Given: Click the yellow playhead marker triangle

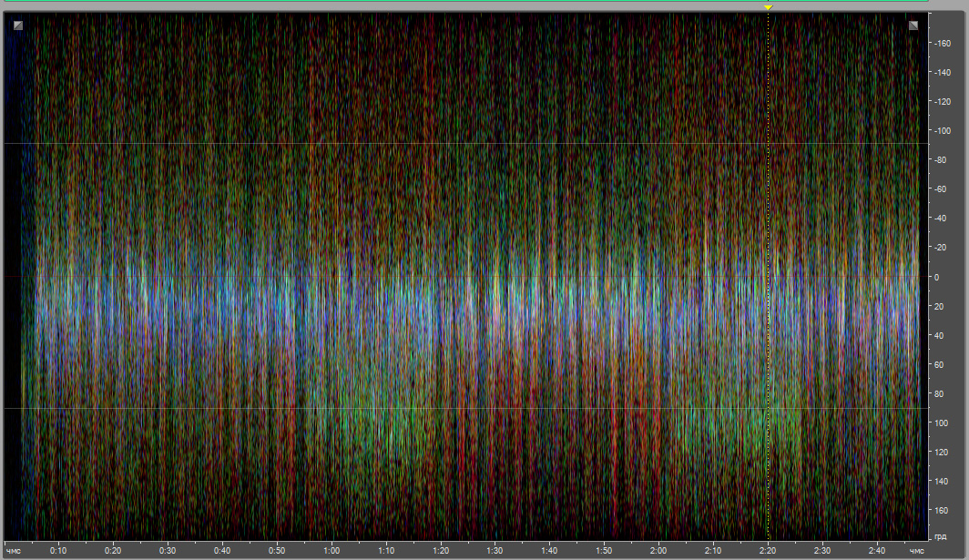Looking at the screenshot, I should (768, 7).
